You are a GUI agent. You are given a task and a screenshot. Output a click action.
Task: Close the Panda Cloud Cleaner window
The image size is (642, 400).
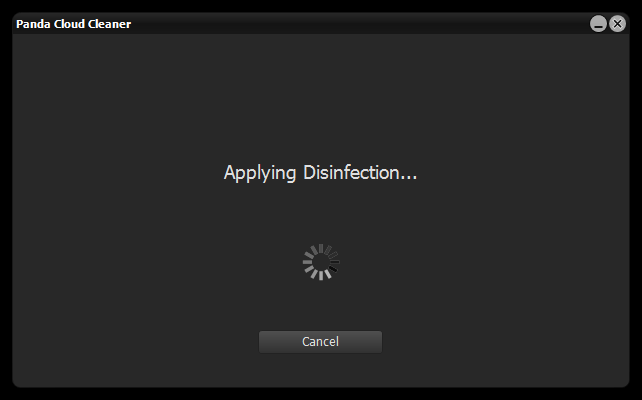(617, 24)
